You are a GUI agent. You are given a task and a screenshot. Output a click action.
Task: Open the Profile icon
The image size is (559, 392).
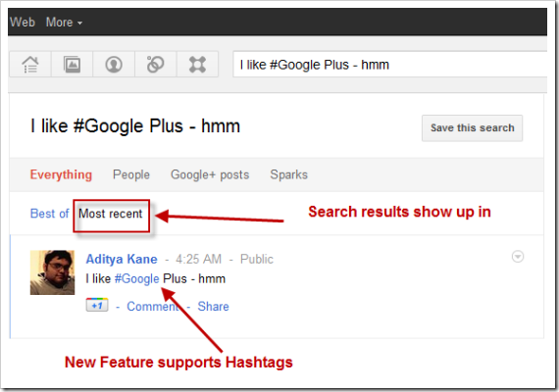click(114, 65)
